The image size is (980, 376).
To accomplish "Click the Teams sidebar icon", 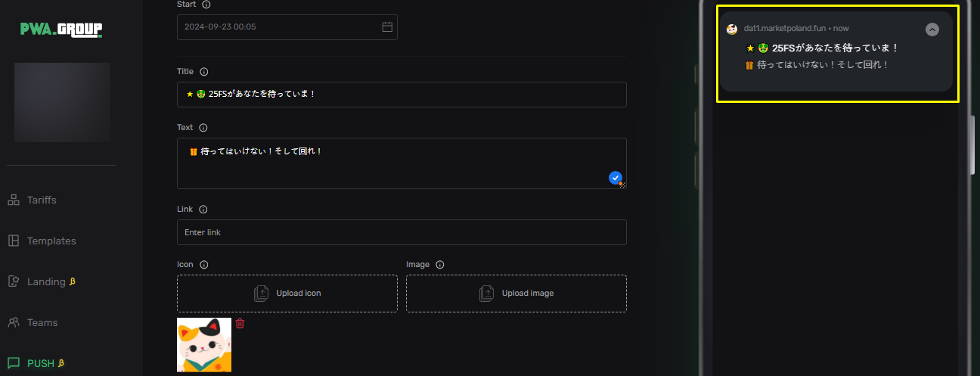I will (x=14, y=322).
